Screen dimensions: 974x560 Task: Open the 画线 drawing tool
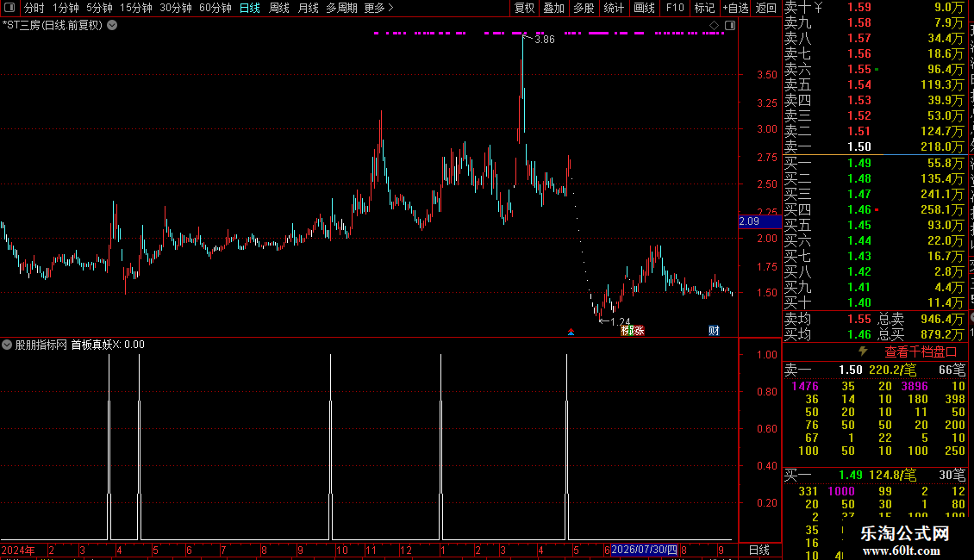click(x=644, y=8)
